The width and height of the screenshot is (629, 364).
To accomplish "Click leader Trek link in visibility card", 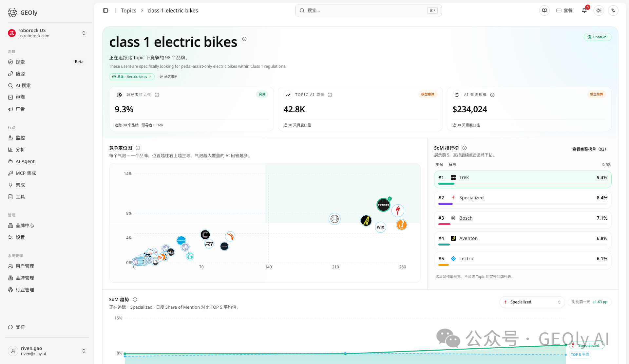I will pyautogui.click(x=160, y=125).
